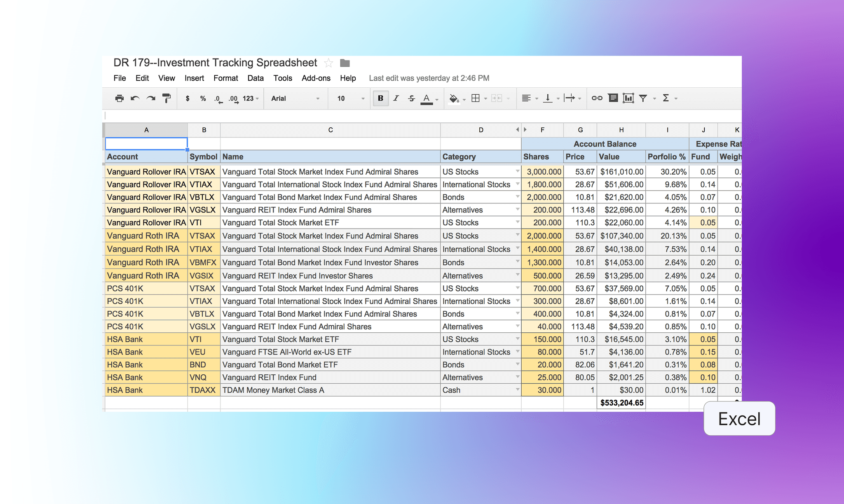
Task: Click the filter funnel icon
Action: (643, 98)
